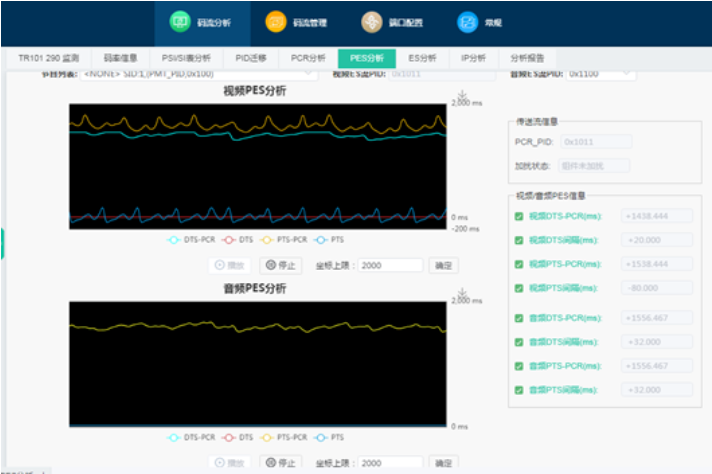
Task: Uncheck the 视频PTS间隔(ms) checkbox
Action: pos(518,289)
